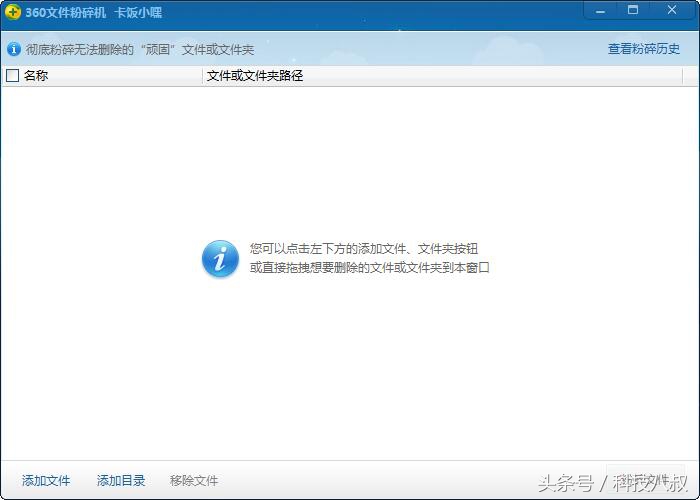Click the 名称 column header
700x500 pixels.
pos(102,76)
